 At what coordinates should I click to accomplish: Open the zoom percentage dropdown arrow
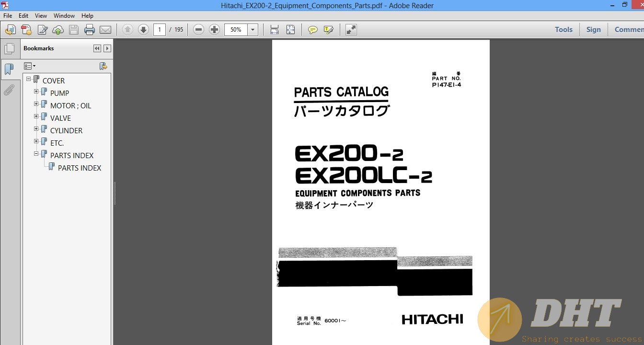[253, 30]
